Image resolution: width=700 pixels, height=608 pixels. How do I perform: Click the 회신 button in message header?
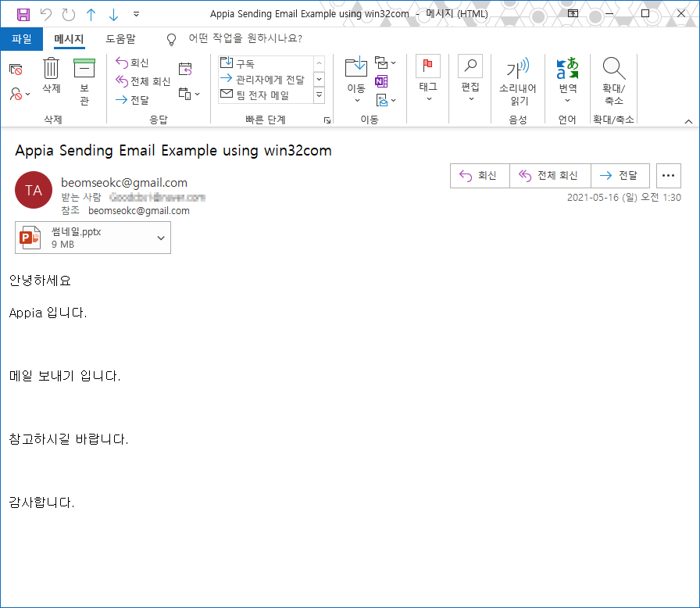coord(480,176)
